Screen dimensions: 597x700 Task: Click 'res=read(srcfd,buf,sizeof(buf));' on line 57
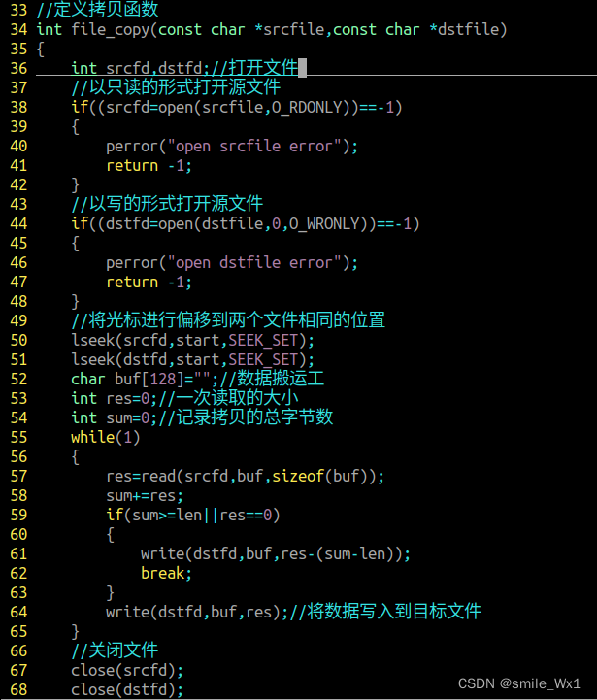tap(246, 476)
